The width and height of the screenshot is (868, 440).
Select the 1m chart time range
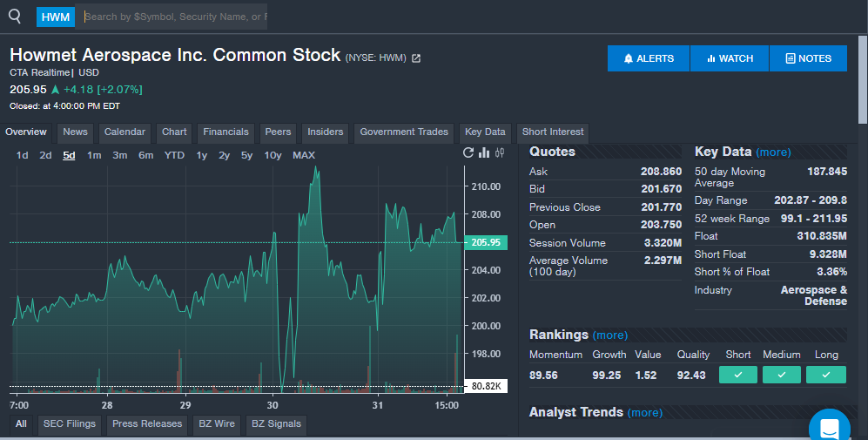(94, 155)
